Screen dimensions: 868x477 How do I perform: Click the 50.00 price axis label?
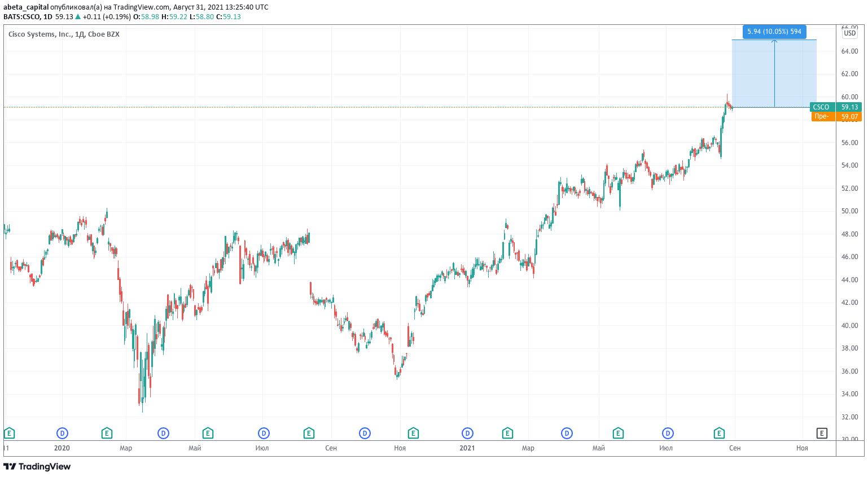[x=849, y=211]
